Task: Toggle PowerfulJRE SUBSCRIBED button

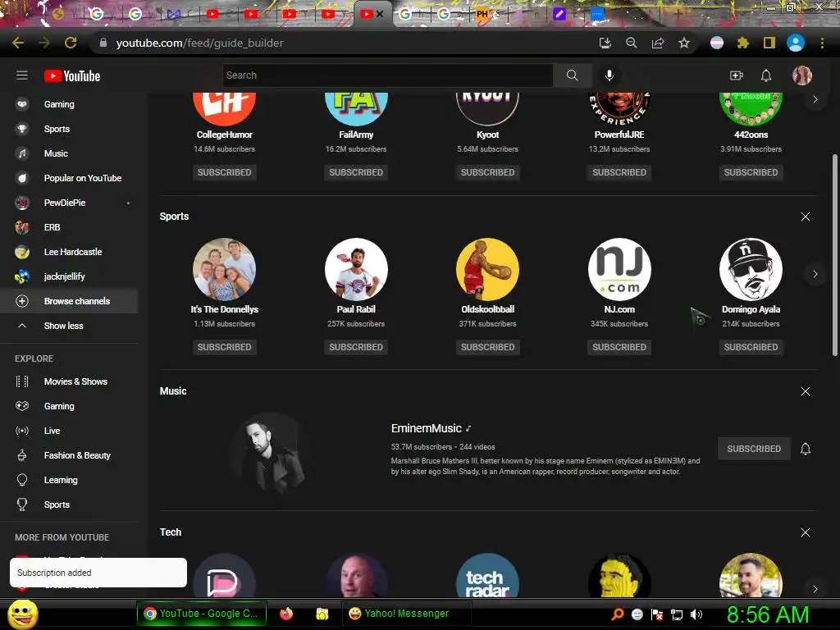Action: [619, 172]
